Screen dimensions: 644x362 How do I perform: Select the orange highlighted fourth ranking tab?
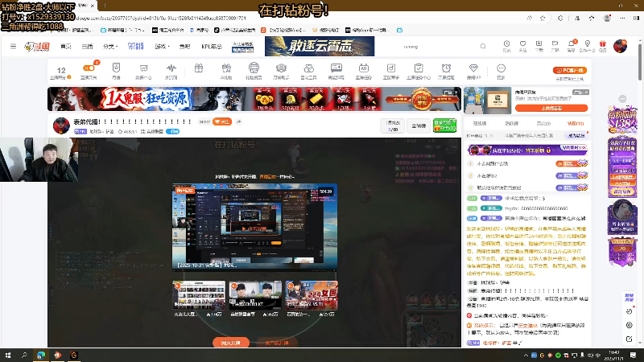tap(576, 123)
